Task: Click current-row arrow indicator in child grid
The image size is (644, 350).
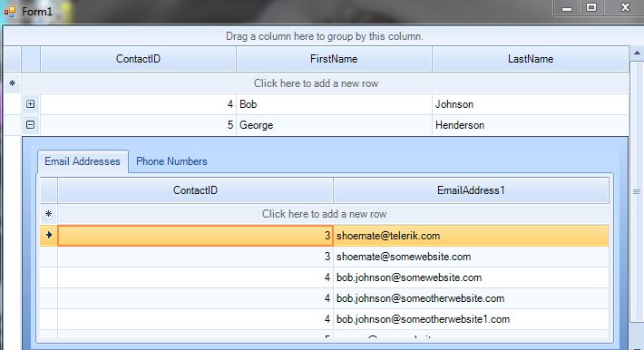Action: click(49, 235)
